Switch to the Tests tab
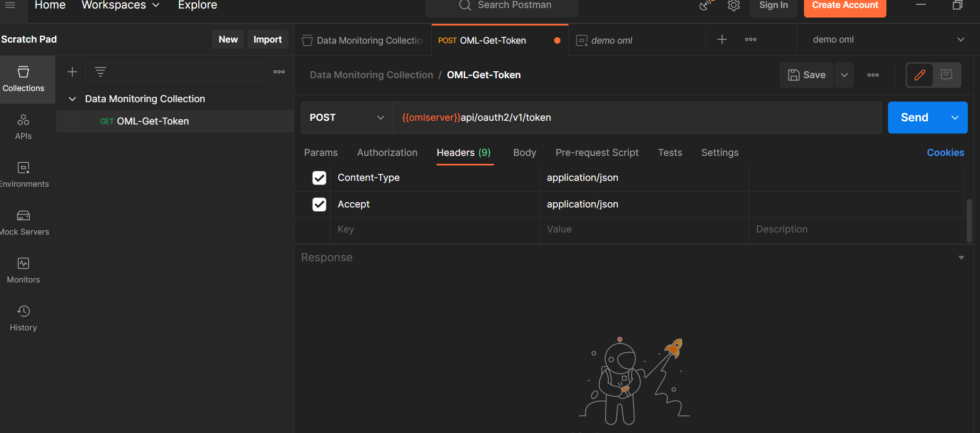This screenshot has width=980, height=433. 670,153
